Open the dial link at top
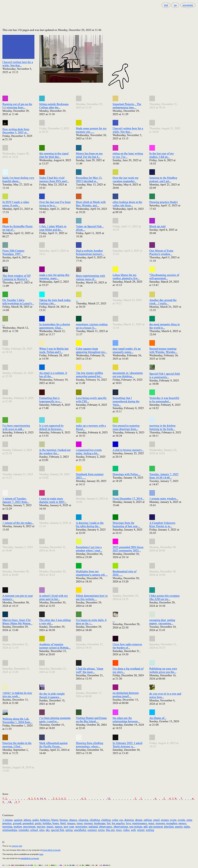The height and width of the screenshot is (868, 198). [x=166, y=5]
